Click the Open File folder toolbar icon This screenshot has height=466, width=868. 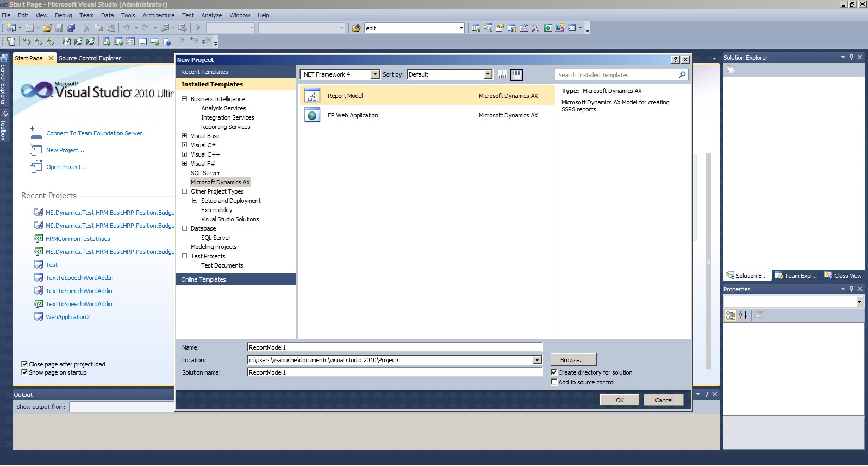(47, 28)
